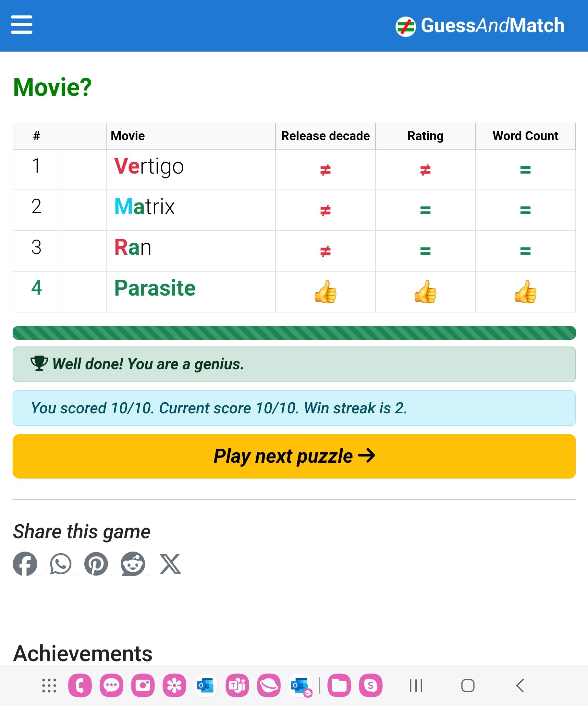
Task: Click the Release decade column header
Action: [325, 136]
